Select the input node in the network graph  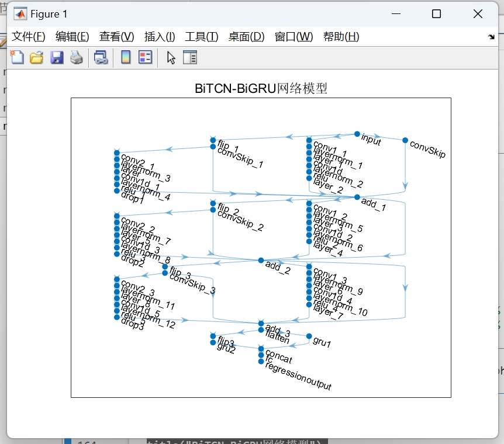(357, 134)
